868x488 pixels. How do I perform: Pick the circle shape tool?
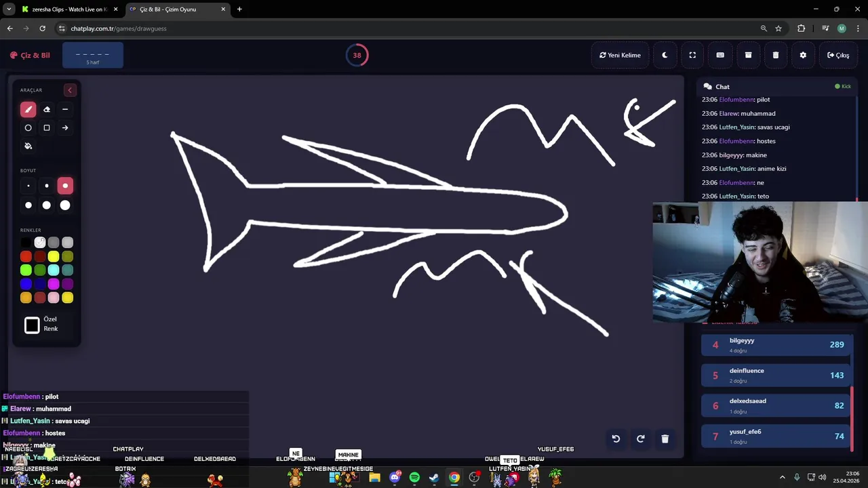point(28,127)
